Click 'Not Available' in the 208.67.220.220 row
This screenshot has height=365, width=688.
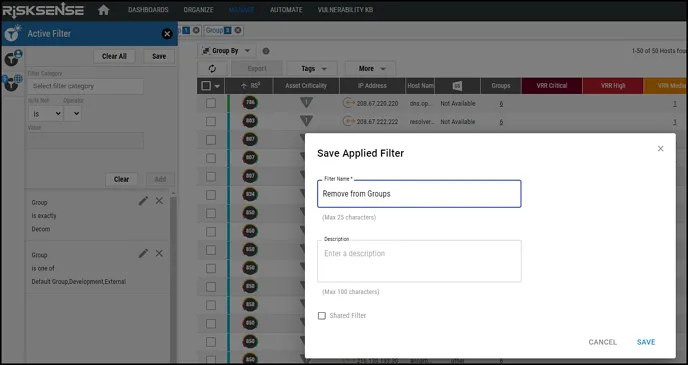[458, 104]
